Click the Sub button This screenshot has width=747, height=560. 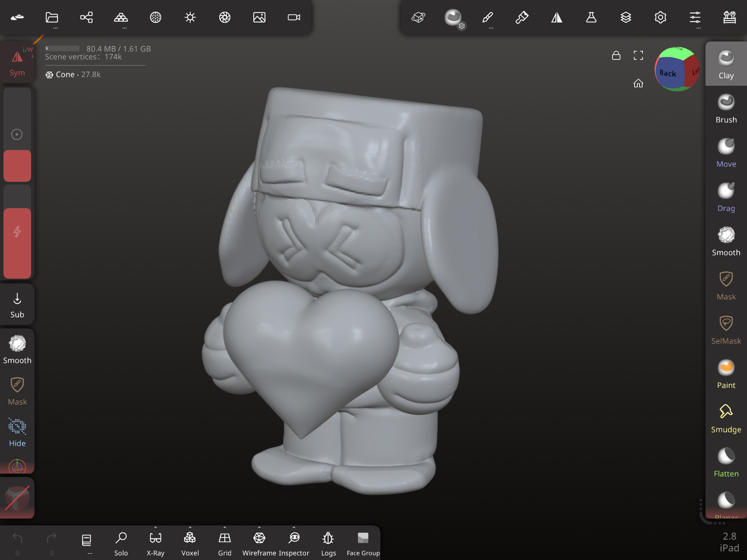[17, 305]
